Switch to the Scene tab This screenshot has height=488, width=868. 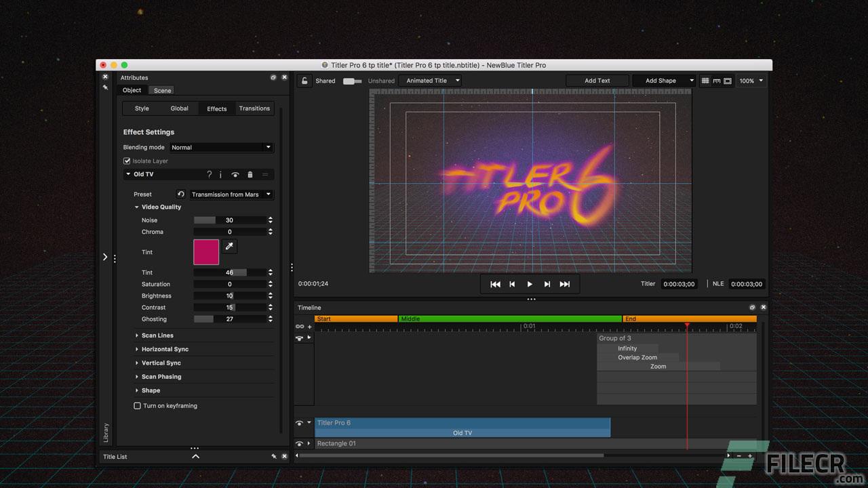(x=163, y=90)
